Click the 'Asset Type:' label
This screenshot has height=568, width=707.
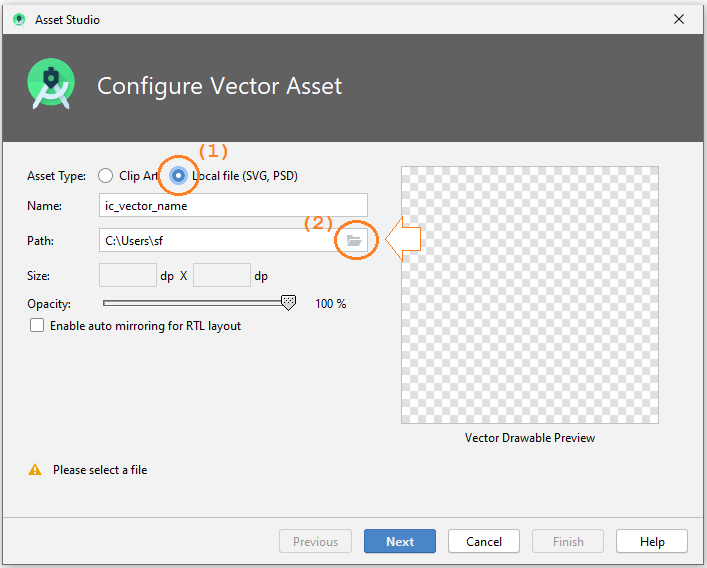coord(56,176)
